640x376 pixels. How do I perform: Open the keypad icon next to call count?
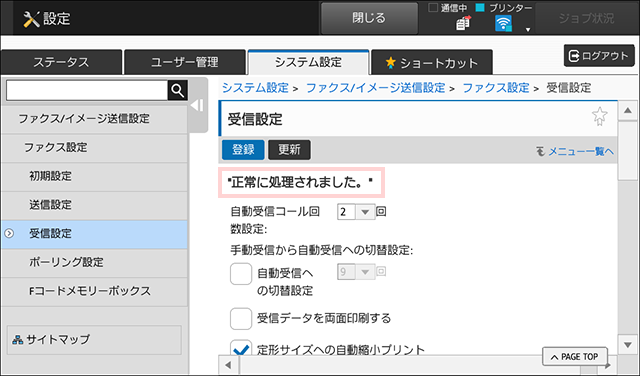(x=381, y=212)
